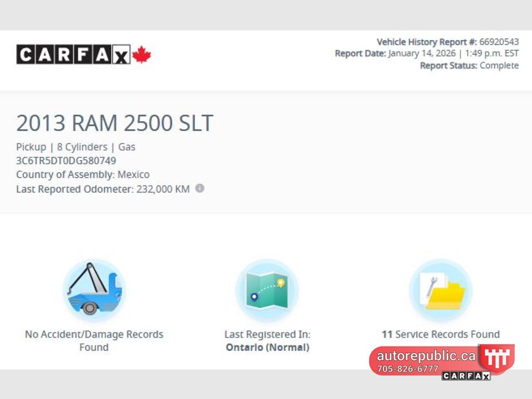Open Last Registered In Ontario section
532x399 pixels.
point(267,341)
